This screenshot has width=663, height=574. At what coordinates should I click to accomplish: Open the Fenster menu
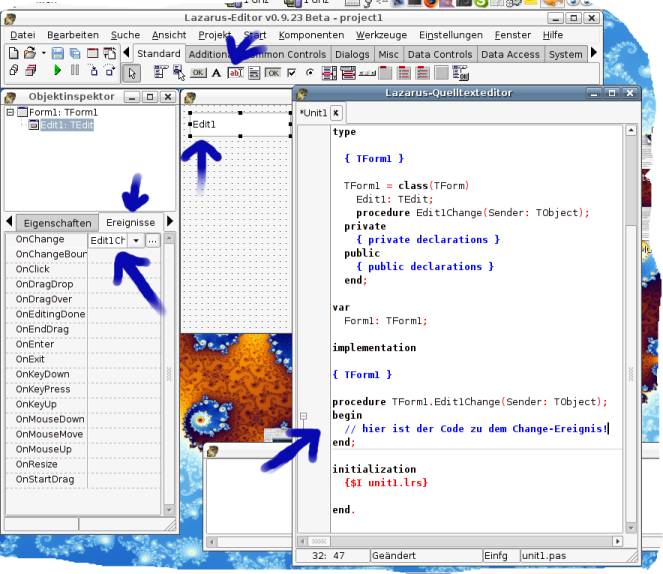coord(512,35)
